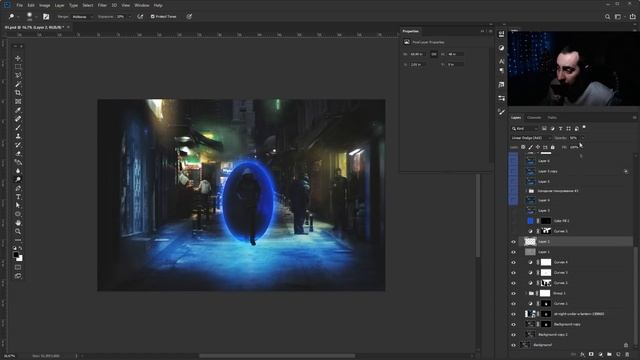Toggle Protect Tones checkbox

pos(153,16)
